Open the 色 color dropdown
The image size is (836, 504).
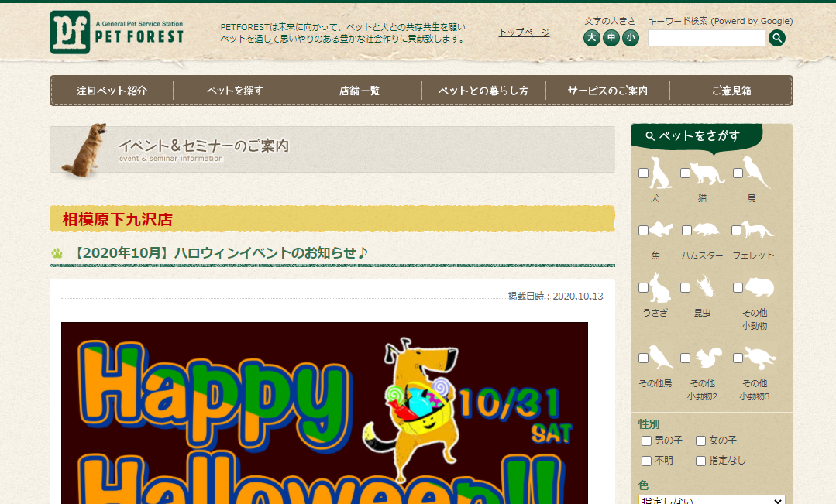[x=712, y=499]
